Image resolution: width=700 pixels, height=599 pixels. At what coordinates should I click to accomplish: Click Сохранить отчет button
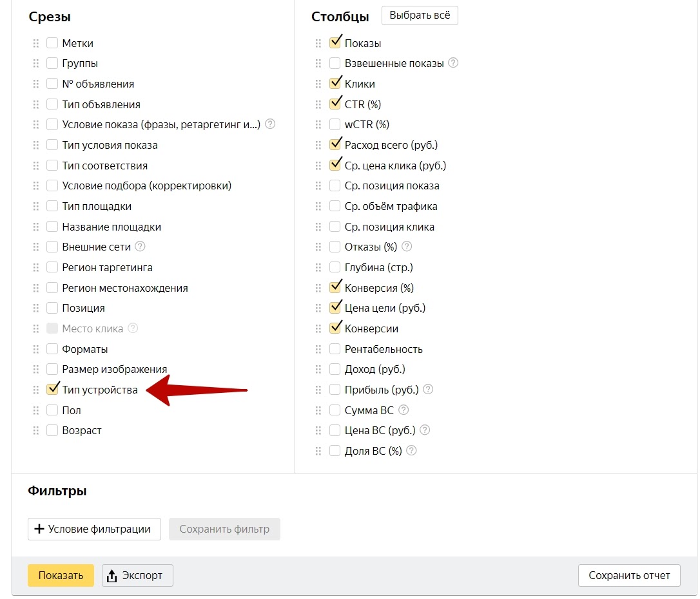629,575
